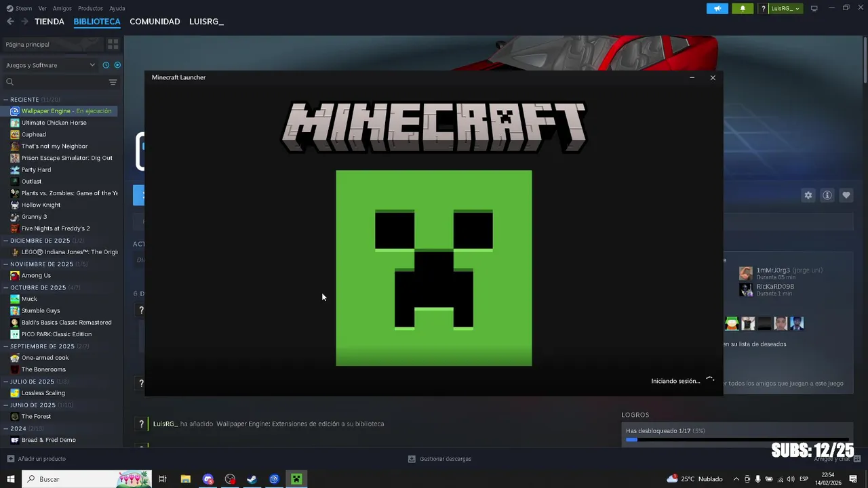Open the LUISRG_ profile tab
Image resolution: width=868 pixels, height=488 pixels.
click(x=206, y=22)
